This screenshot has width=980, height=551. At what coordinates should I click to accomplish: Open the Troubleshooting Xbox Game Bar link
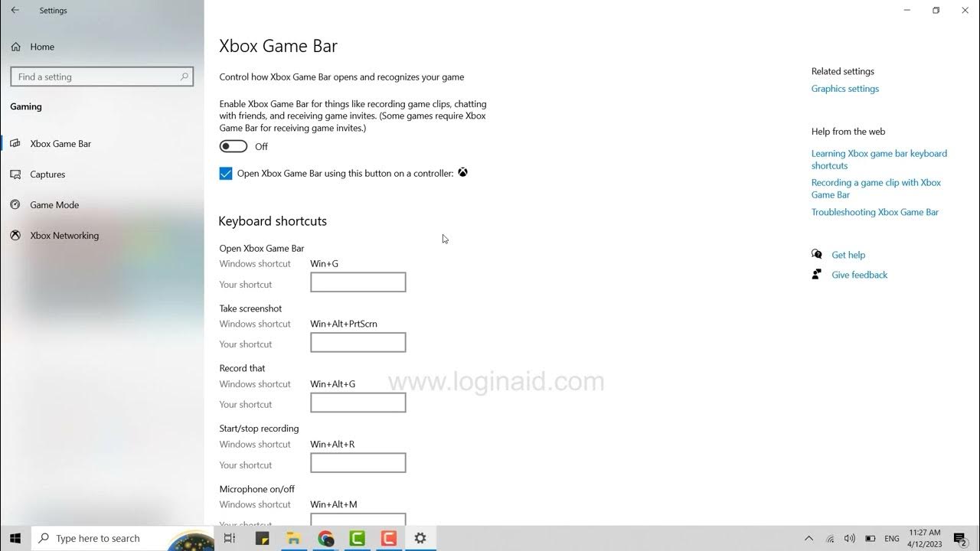pyautogui.click(x=875, y=212)
